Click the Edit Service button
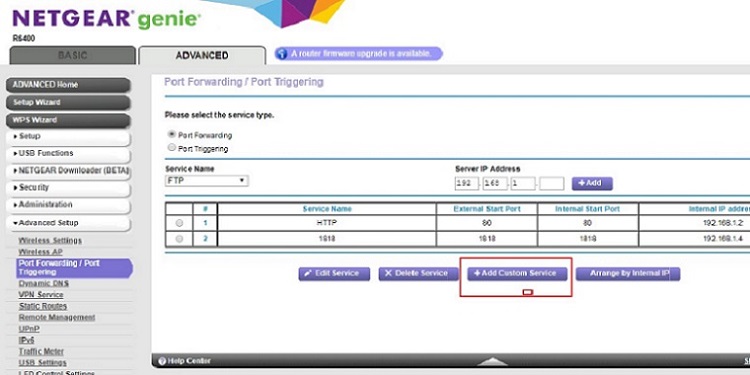 [334, 274]
